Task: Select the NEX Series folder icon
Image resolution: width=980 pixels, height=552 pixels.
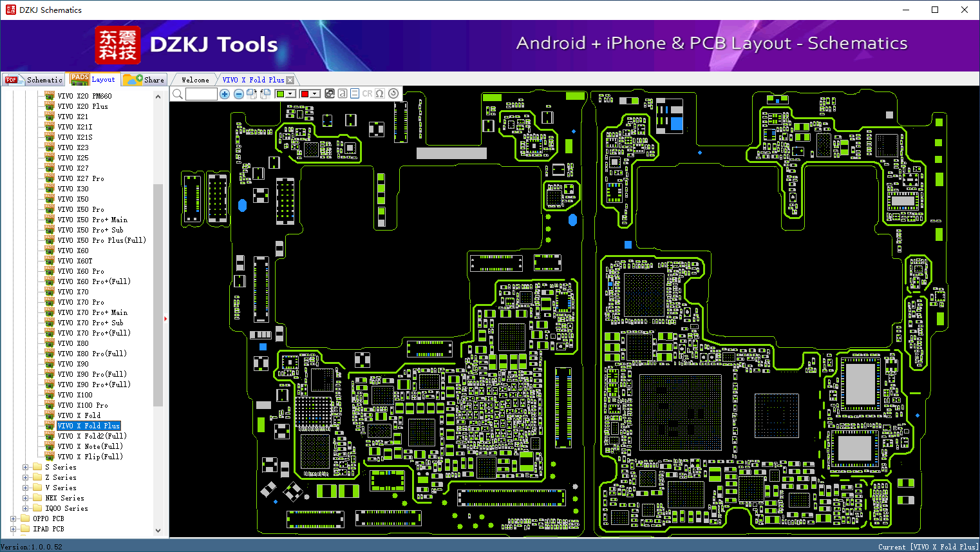Action: click(37, 498)
